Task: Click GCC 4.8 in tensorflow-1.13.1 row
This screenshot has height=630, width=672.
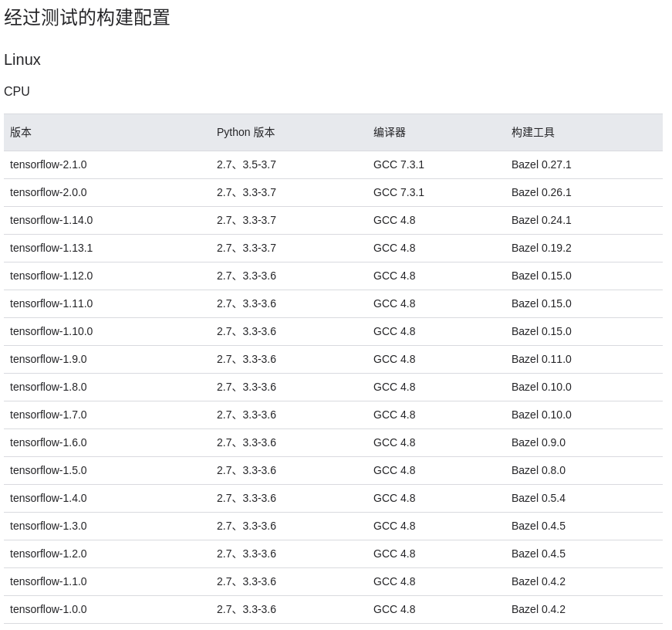Action: click(x=394, y=249)
